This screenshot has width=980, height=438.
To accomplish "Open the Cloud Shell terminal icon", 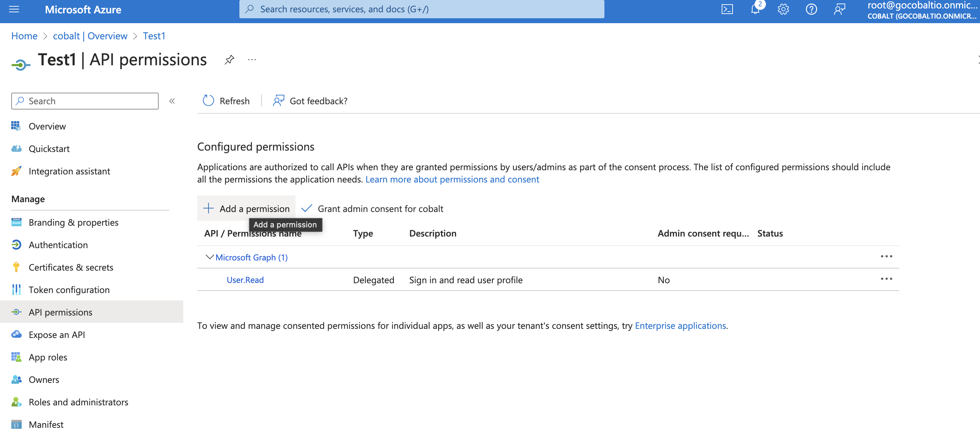I will [x=727, y=9].
